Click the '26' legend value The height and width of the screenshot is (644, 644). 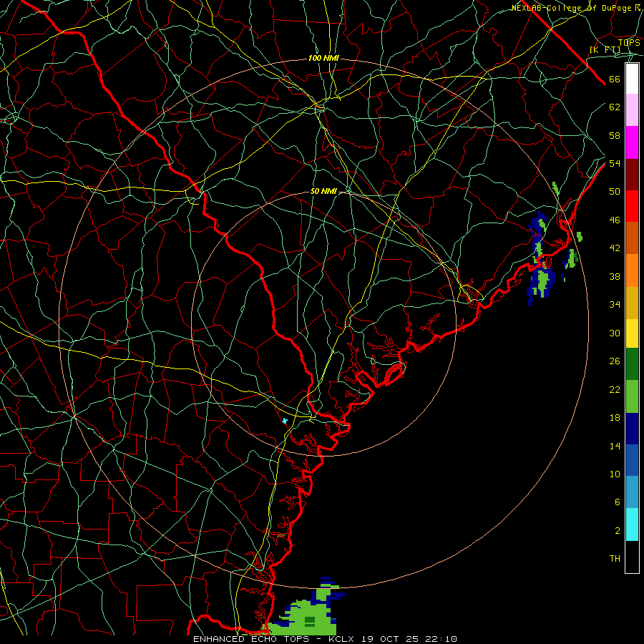click(x=615, y=361)
